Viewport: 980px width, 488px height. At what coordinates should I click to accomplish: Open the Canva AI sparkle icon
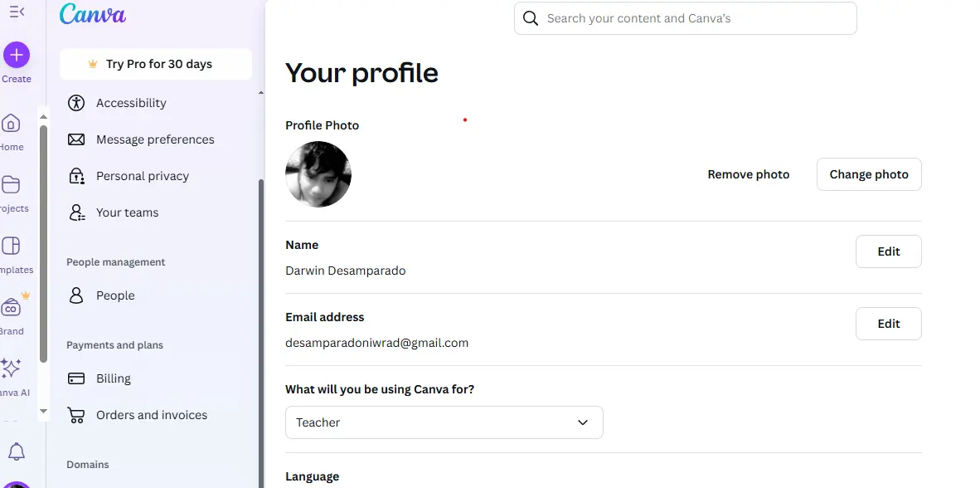pyautogui.click(x=11, y=368)
